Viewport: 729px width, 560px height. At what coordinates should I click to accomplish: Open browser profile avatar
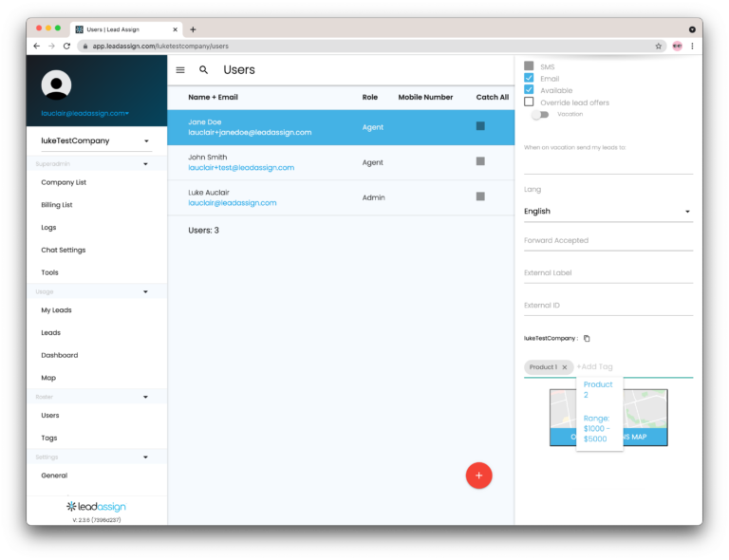tap(678, 46)
